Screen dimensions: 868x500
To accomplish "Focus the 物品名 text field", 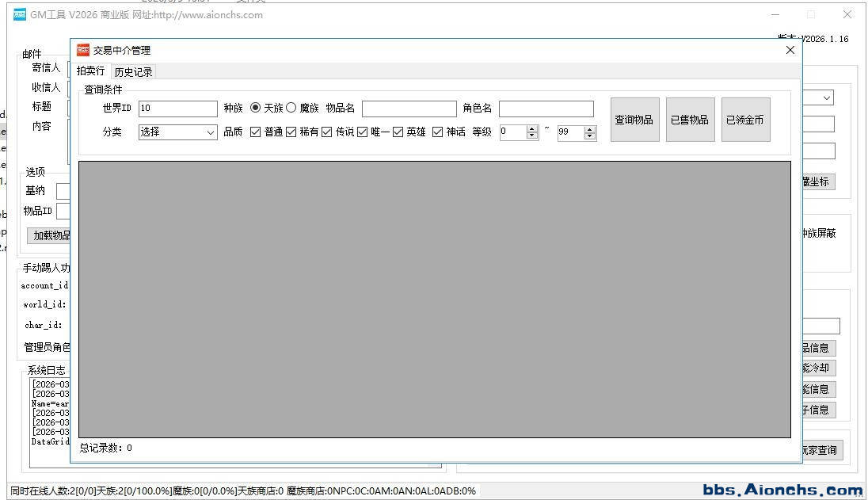I will click(409, 109).
